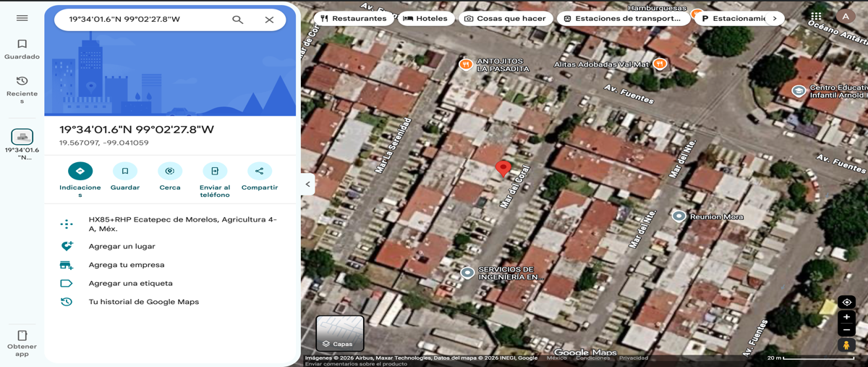Click the search magnifier icon
This screenshot has width=868, height=367.
click(237, 20)
